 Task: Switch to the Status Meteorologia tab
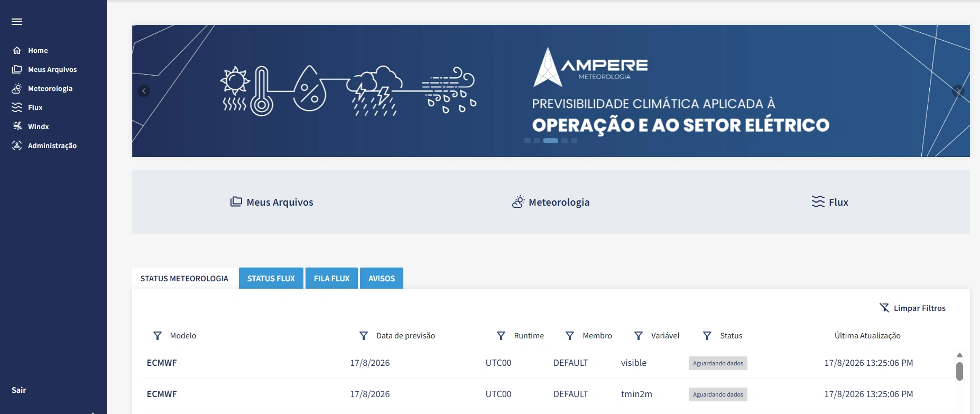tap(184, 278)
